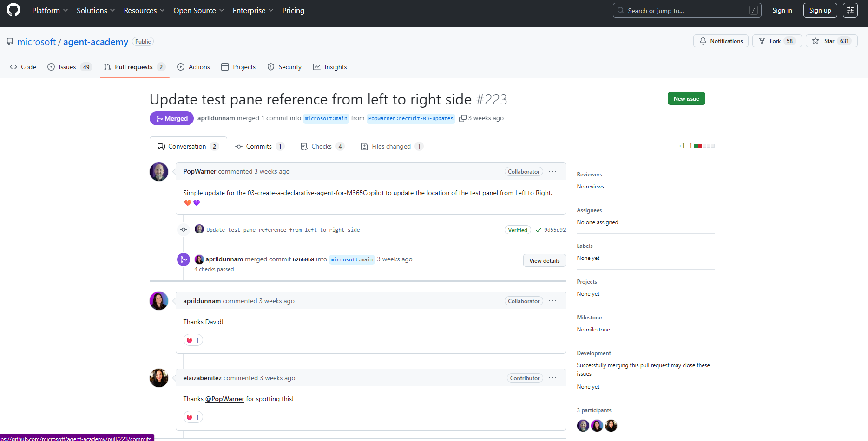Click the PopWarner:recruit-03-updates branch label
Screen dimensions: 868x441
[x=411, y=118]
